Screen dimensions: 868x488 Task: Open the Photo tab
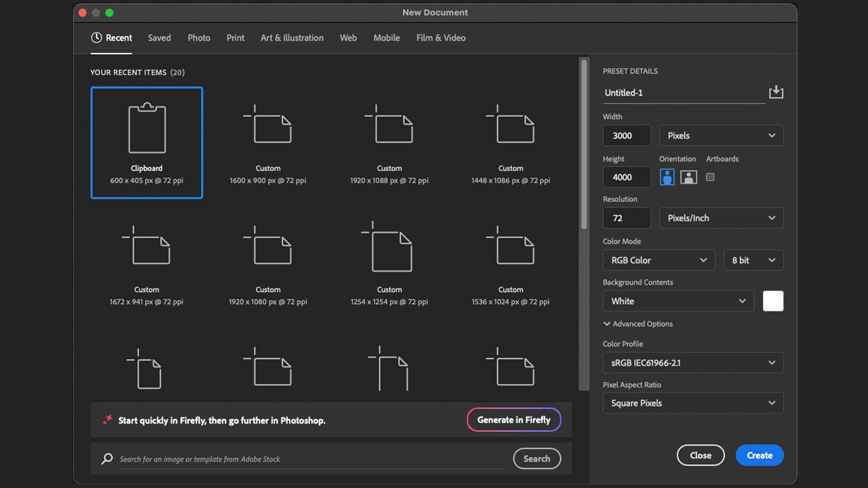click(x=199, y=38)
